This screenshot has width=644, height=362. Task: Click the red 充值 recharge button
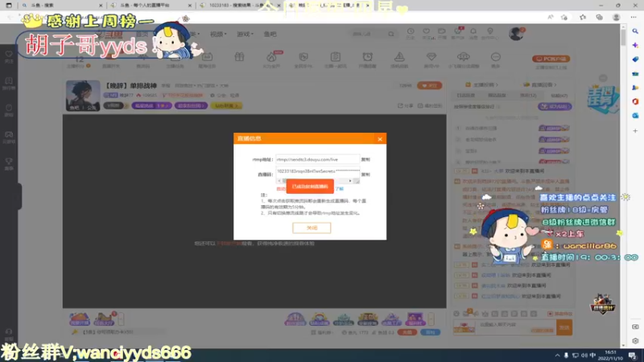tap(407, 332)
